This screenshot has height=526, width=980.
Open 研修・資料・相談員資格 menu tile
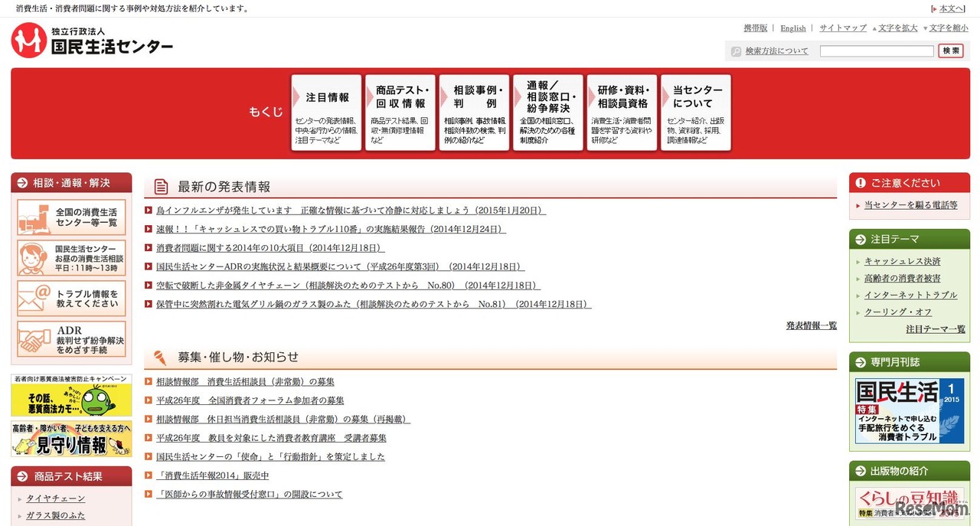622,113
